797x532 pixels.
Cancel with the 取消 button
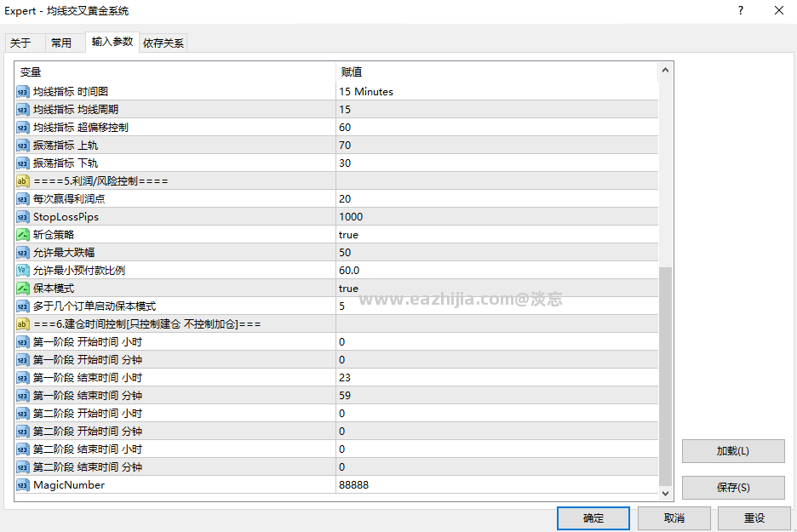coord(674,518)
